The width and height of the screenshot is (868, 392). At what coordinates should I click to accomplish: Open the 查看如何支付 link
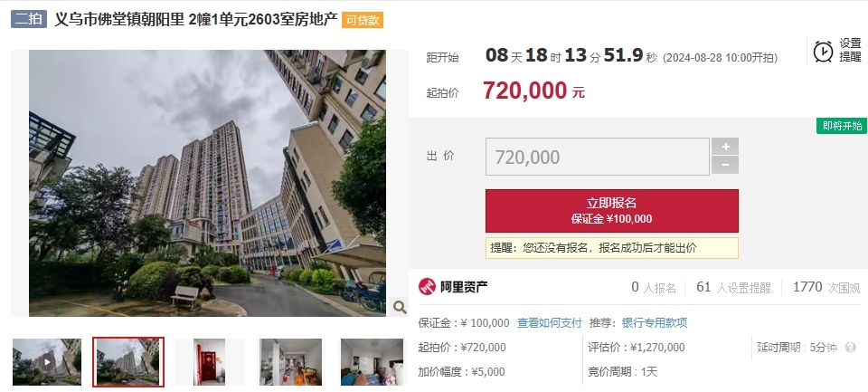click(x=549, y=322)
